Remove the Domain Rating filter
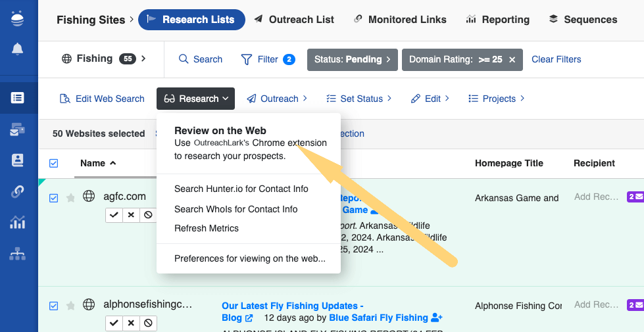This screenshot has height=332, width=644. 512,60
